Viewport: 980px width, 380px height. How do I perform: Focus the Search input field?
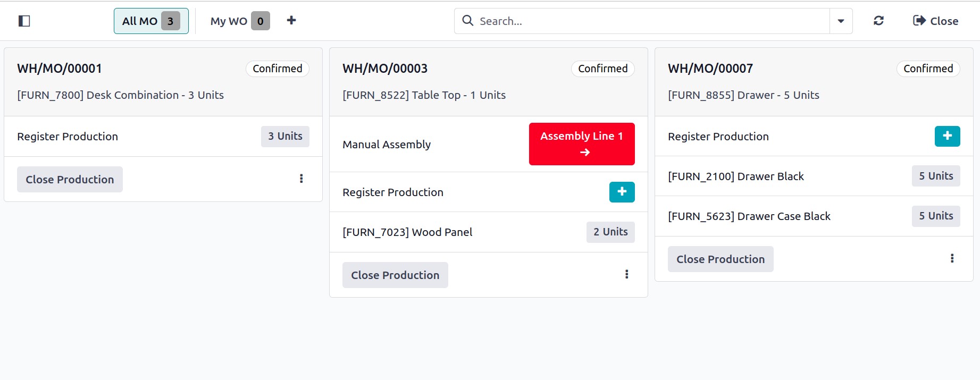[642, 21]
